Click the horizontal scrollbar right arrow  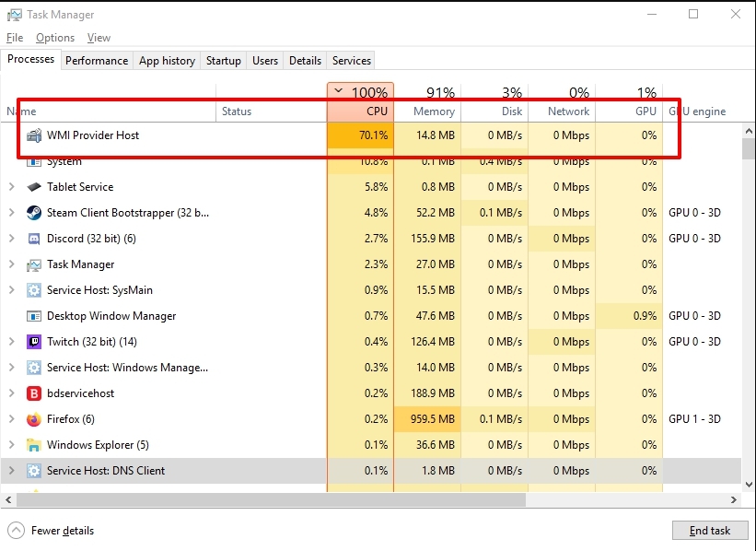734,499
